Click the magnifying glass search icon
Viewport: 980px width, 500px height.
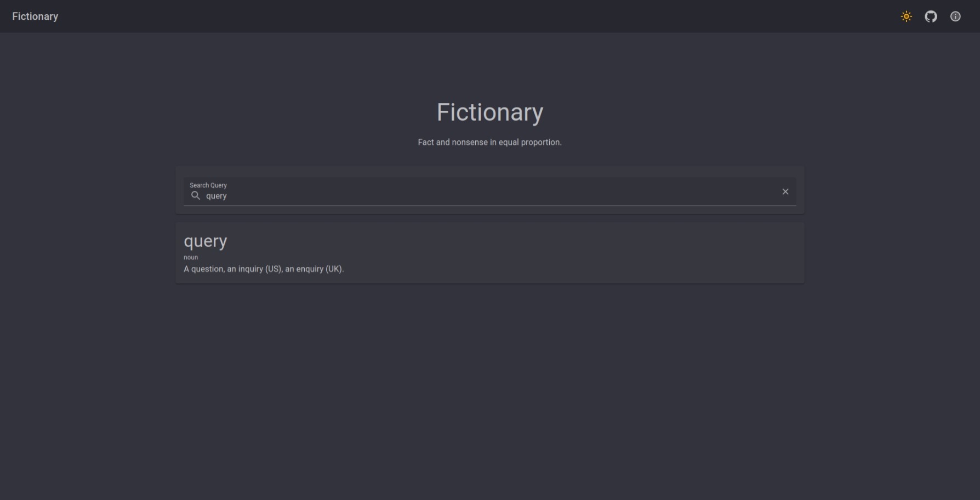point(196,196)
